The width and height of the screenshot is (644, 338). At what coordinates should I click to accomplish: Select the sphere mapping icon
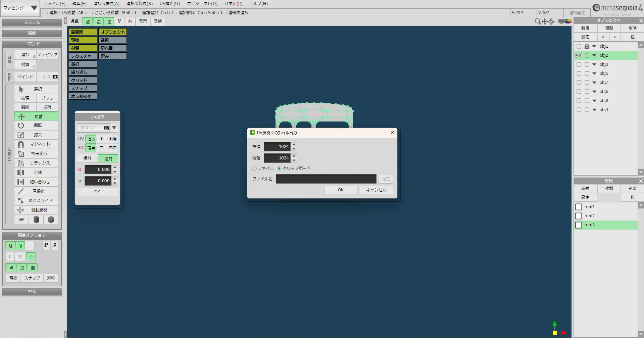coord(51,220)
